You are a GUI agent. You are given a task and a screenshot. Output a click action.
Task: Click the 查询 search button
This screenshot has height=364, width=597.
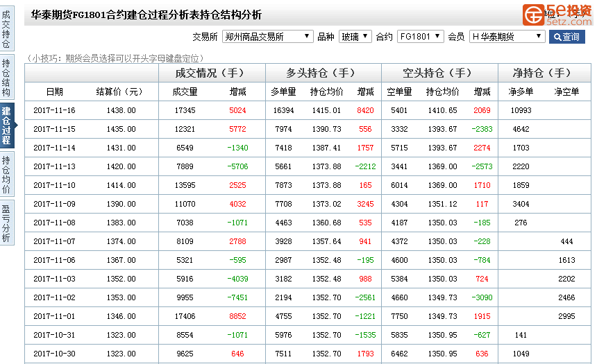(x=566, y=37)
